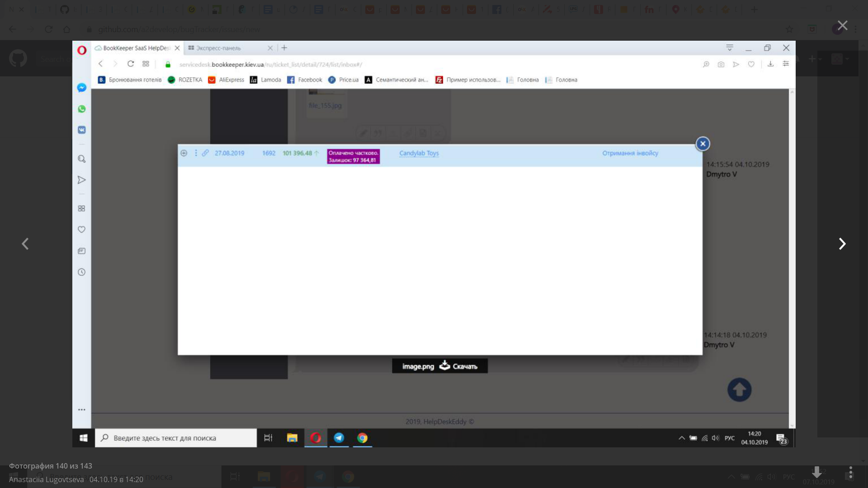
Task: Open WhatsApp in Opera sidebar
Action: click(x=81, y=109)
